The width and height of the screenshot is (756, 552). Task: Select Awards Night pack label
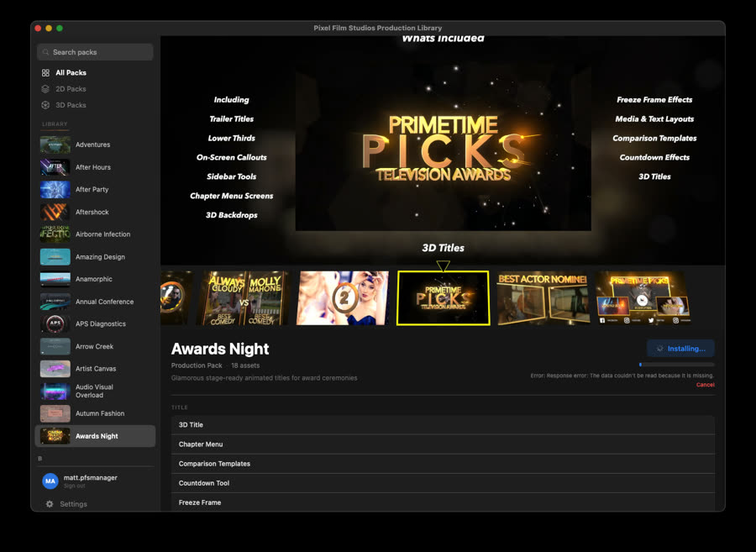tap(97, 436)
